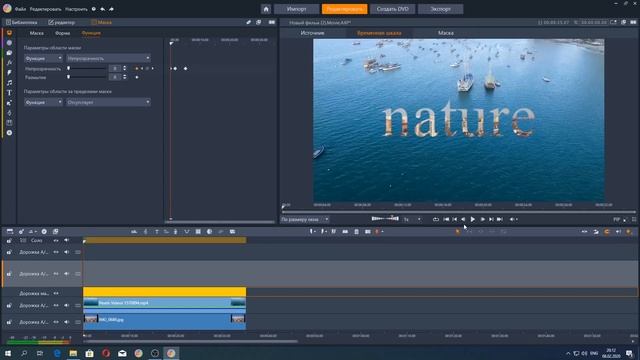Click the Непрозрачность value stepper arrows

pyautogui.click(x=125, y=69)
